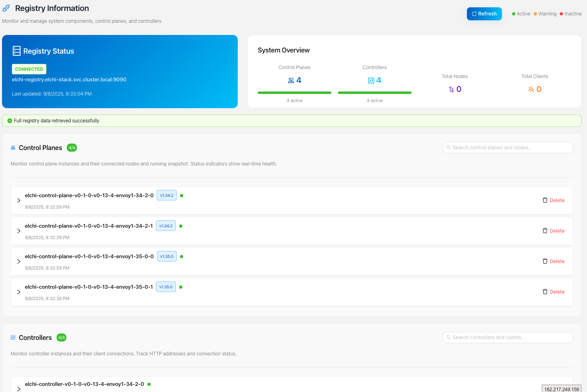Toggle the Active status legend filter
Viewport: 587px width, 392px height.
521,13
